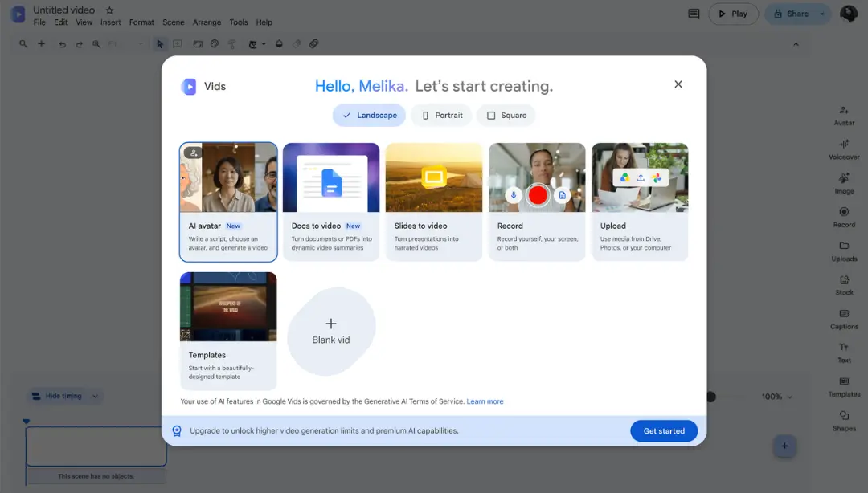
Task: Click the Get started upgrade button
Action: [x=664, y=431]
